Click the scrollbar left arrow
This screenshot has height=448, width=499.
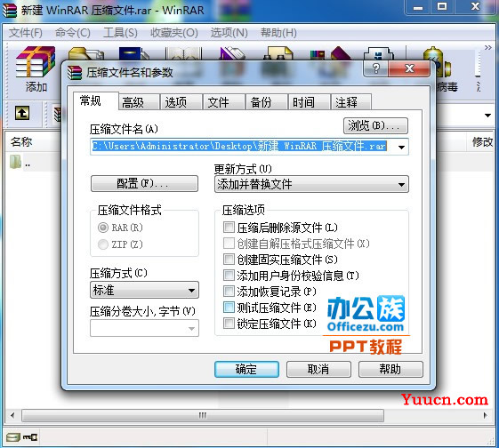(x=12, y=415)
